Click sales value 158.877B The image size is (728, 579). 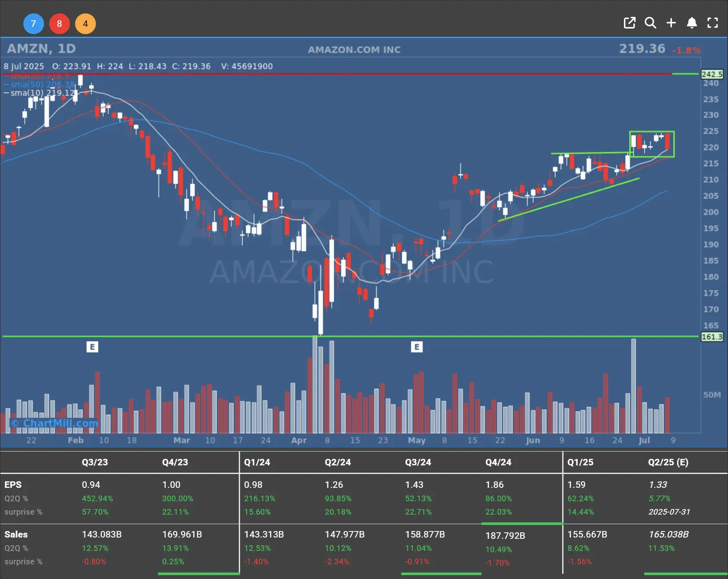[425, 534]
